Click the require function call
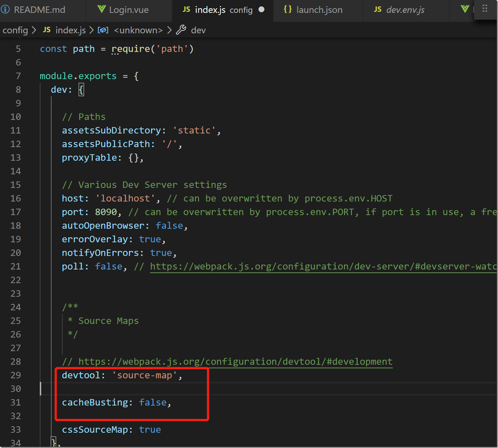 [131, 49]
